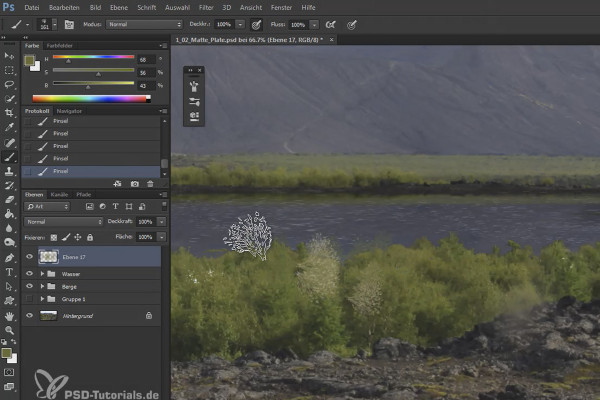Switch to the Kanäle tab
Viewport: 600px width, 400px height.
[59, 194]
